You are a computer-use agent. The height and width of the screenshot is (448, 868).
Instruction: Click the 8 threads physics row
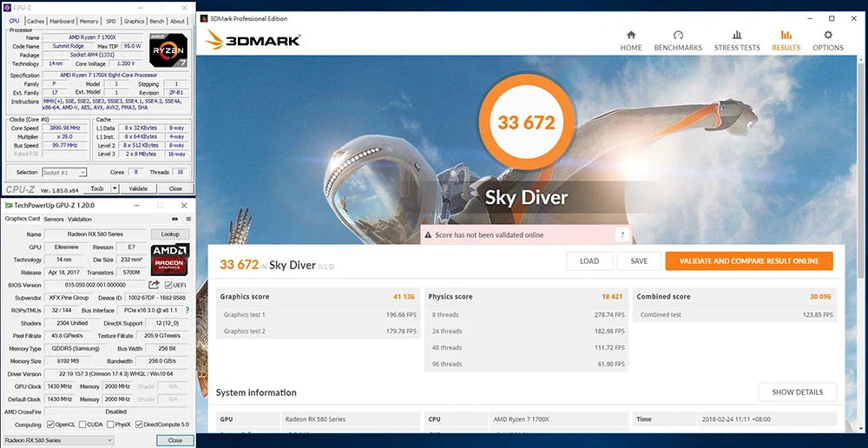[527, 314]
